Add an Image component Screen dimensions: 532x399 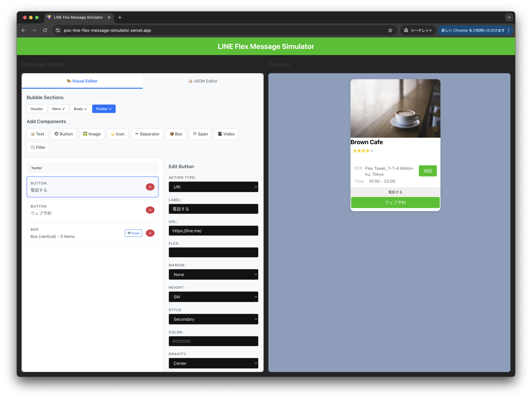92,134
